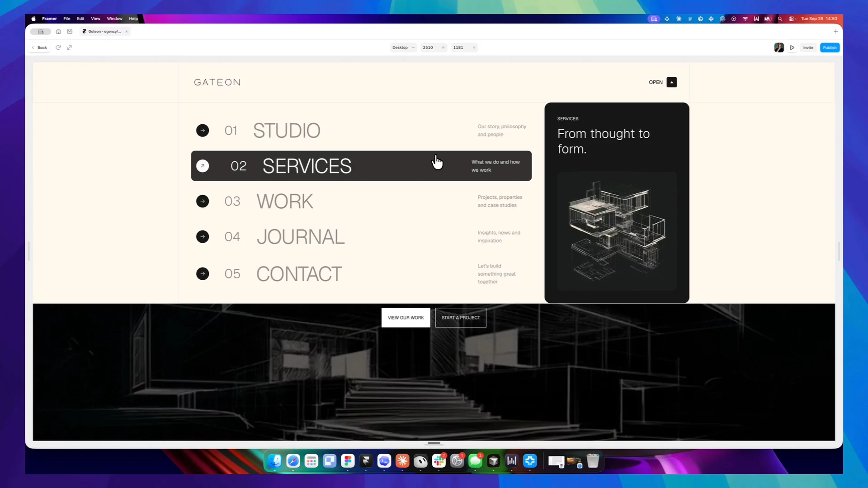Open the View menu
The height and width of the screenshot is (488, 868).
coord(95,19)
